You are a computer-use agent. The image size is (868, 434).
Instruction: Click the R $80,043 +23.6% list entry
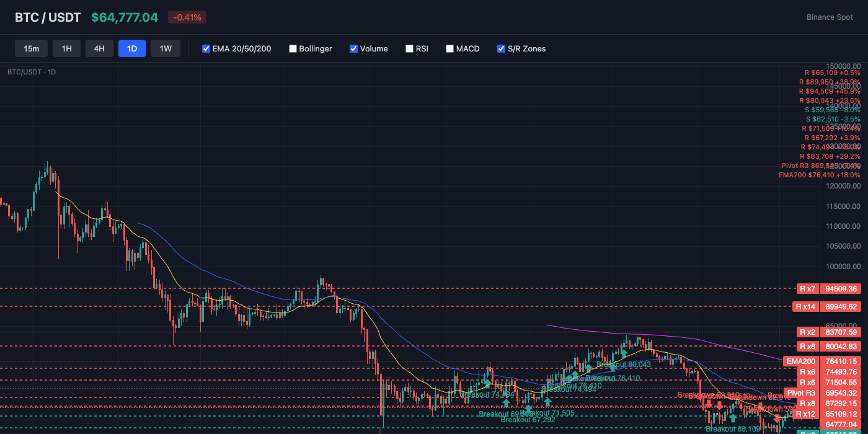[x=830, y=100]
